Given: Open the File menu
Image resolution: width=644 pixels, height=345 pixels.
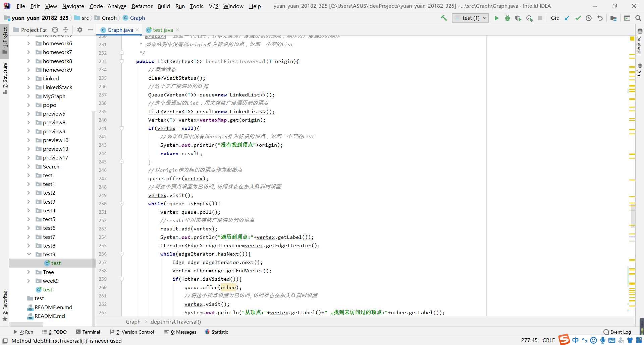Looking at the screenshot, I should click(x=21, y=6).
